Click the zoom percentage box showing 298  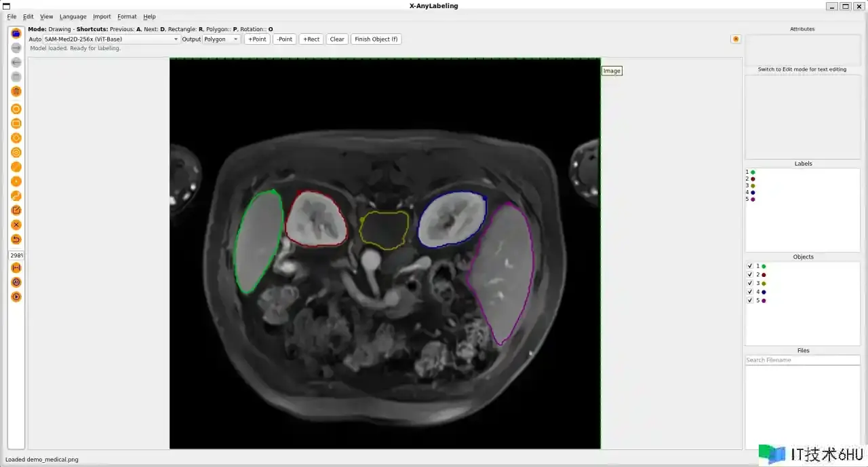(x=16, y=255)
